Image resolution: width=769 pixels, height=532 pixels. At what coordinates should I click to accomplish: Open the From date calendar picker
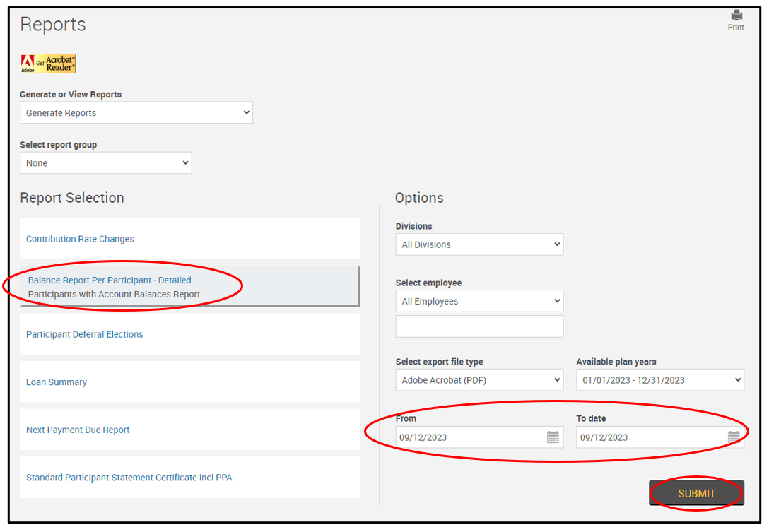tap(553, 437)
